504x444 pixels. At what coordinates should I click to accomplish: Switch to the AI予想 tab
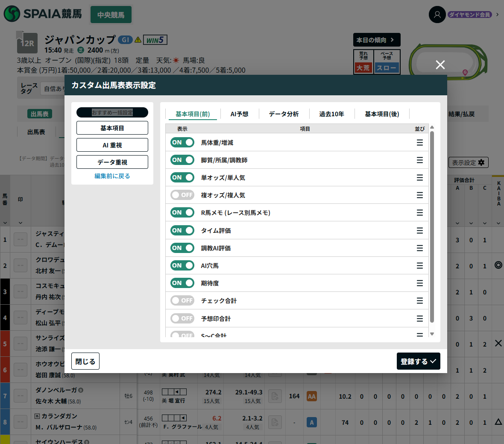pyautogui.click(x=239, y=114)
